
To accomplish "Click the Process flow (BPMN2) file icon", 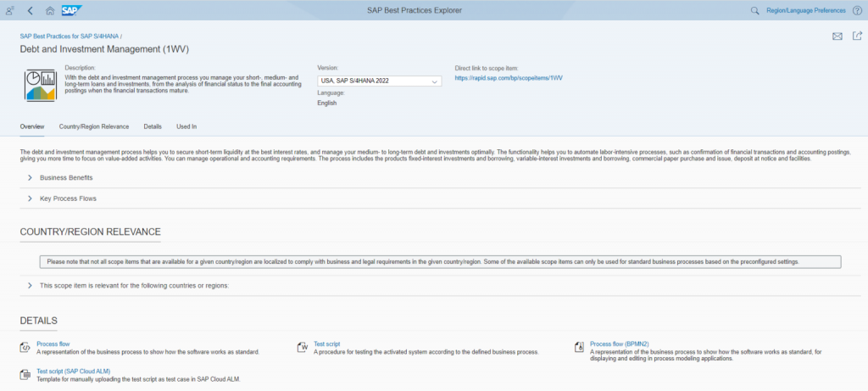I will (x=580, y=348).
